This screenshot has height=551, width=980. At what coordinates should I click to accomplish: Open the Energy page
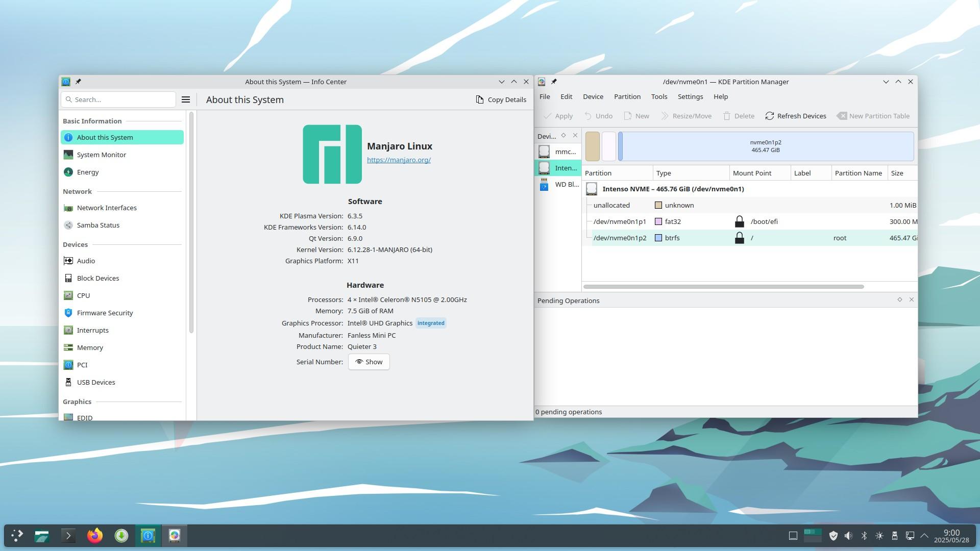point(122,172)
